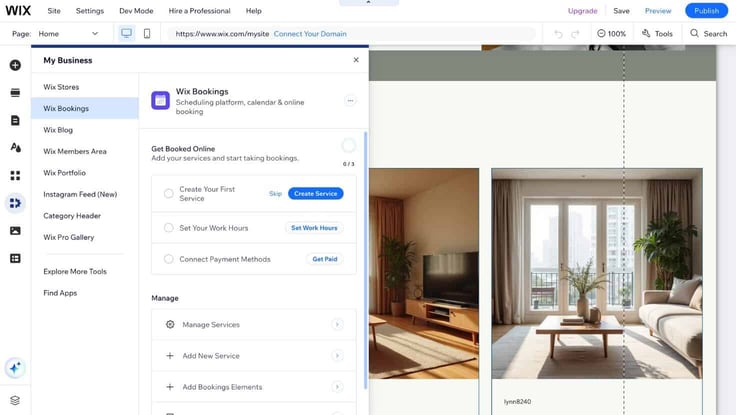Click the Skip link
Viewport: 736px width, 415px height.
tap(276, 193)
